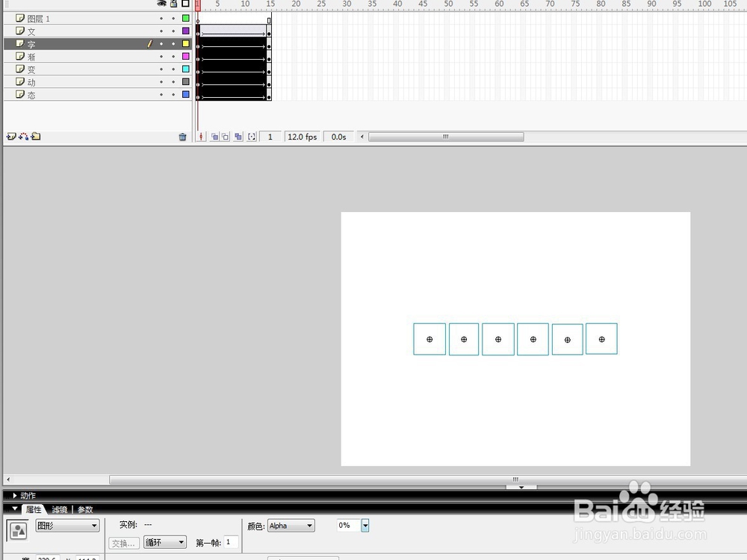Enable Onion Skin button
The width and height of the screenshot is (747, 560).
coord(215,137)
